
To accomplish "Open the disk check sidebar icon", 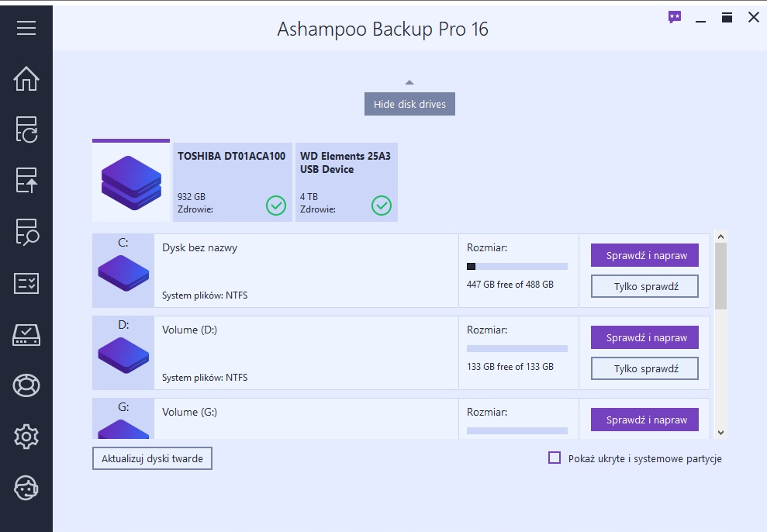I will click(x=26, y=334).
